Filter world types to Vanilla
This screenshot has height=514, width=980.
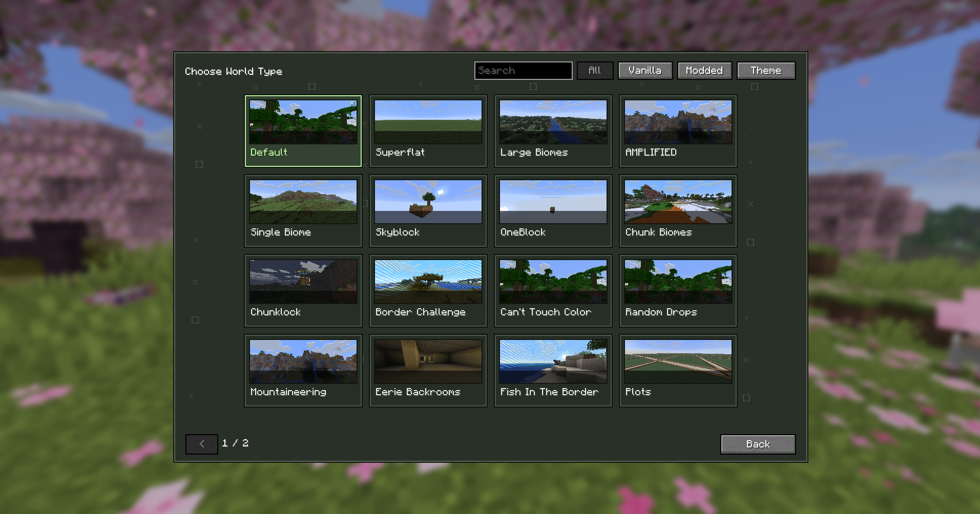(x=645, y=71)
